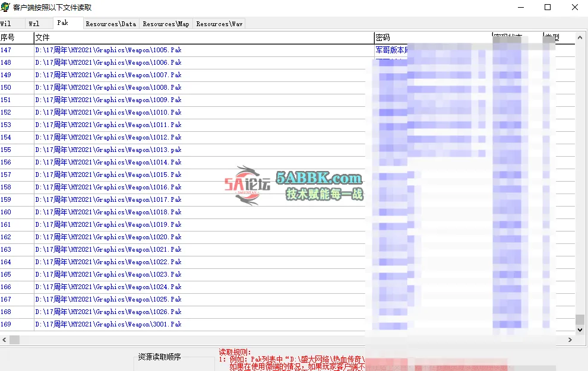Click vertical scrollbar up arrow
The height and width of the screenshot is (371, 588).
coord(580,37)
